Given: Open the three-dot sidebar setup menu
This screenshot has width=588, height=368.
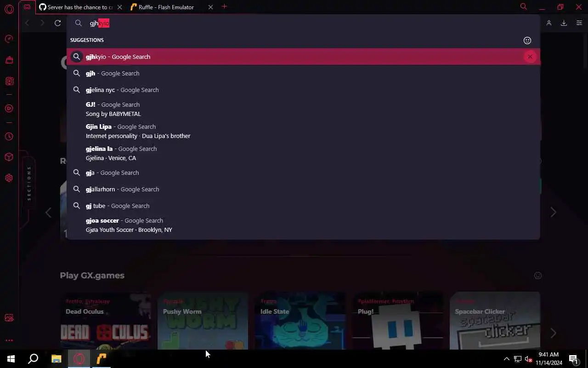Looking at the screenshot, I should [x=9, y=340].
